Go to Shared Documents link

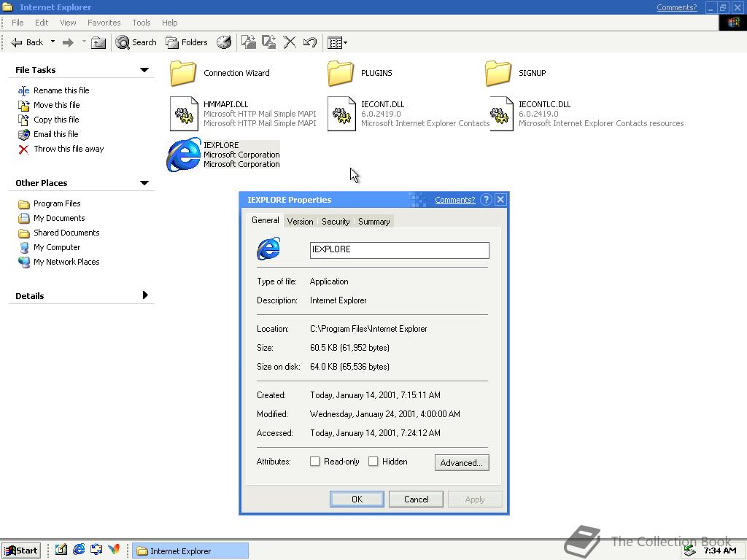click(x=66, y=233)
